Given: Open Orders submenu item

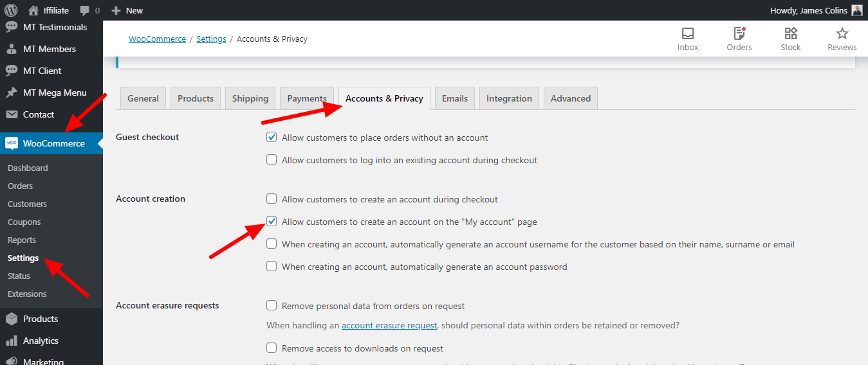Looking at the screenshot, I should 20,186.
